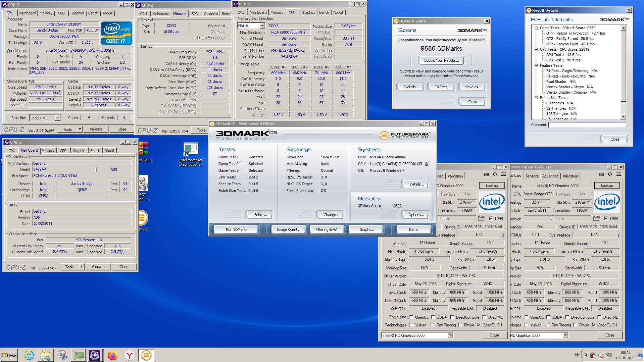Image resolution: width=644 pixels, height=362 pixels.
Task: Toggle Ray Tracing checkbox in PowerUp GPU-Z 2.53.0 window
Action: [548, 325]
